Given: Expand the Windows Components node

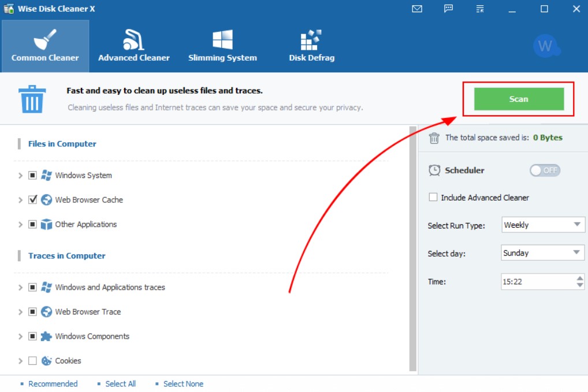Looking at the screenshot, I should [20, 336].
